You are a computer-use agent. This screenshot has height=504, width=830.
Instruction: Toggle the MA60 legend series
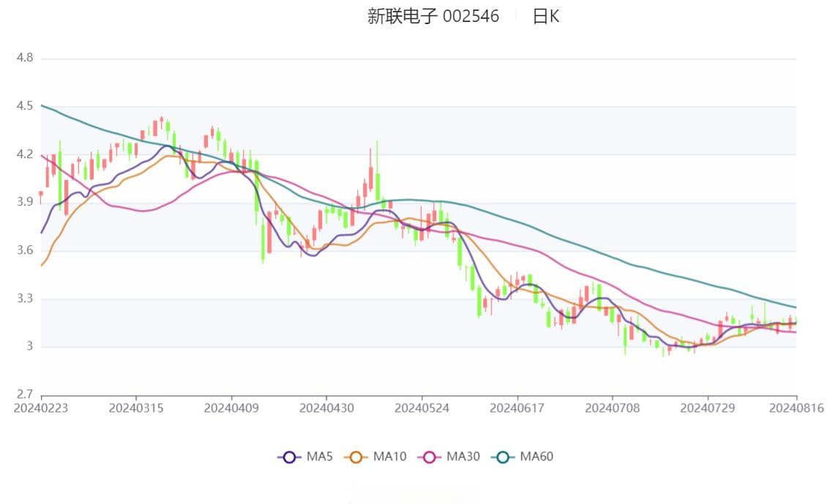[x=523, y=456]
